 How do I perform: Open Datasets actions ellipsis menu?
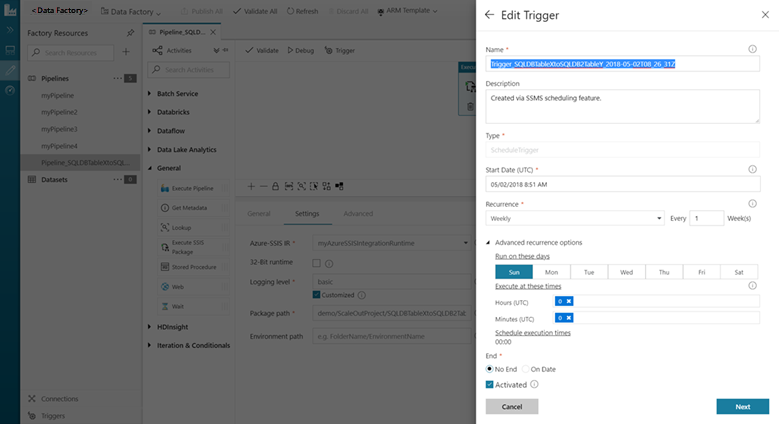tap(117, 179)
